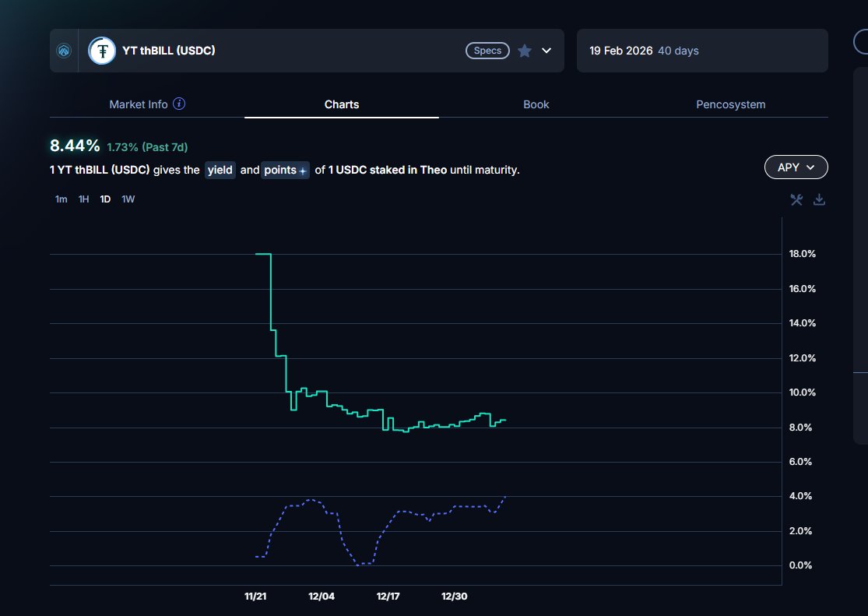The width and height of the screenshot is (868, 616).
Task: Set chart interval to 1H
Action: point(83,199)
